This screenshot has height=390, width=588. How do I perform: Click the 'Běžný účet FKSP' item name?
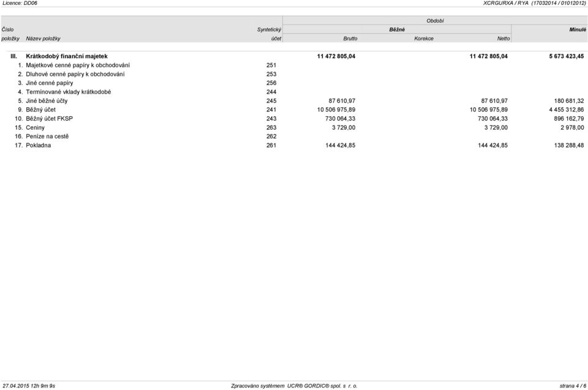(49, 119)
